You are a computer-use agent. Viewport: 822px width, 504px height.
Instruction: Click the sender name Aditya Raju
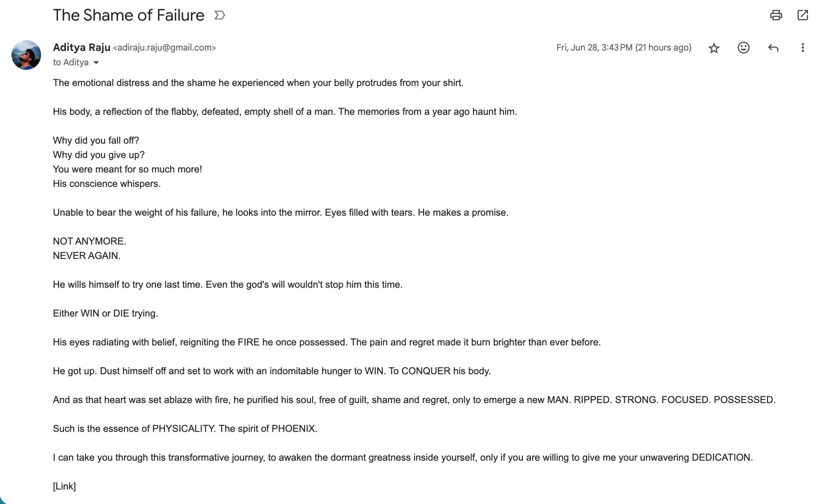pos(82,47)
